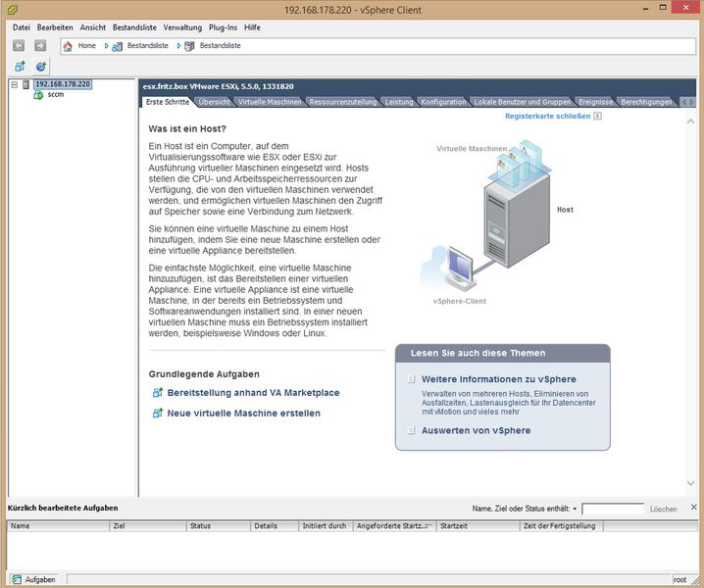Viewport: 704px width, 588px height.
Task: Click scroll down arrow in content pane
Action: pos(690,483)
